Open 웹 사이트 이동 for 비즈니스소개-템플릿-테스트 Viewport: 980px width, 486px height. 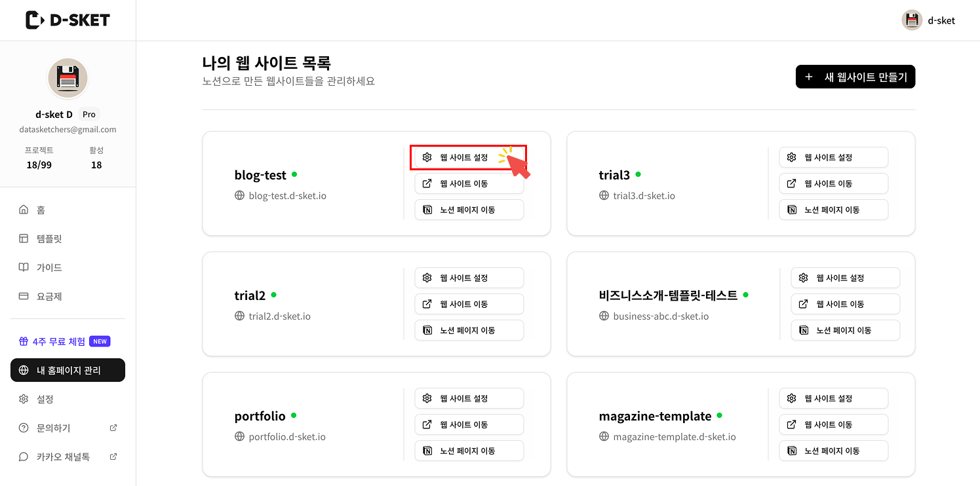click(845, 304)
